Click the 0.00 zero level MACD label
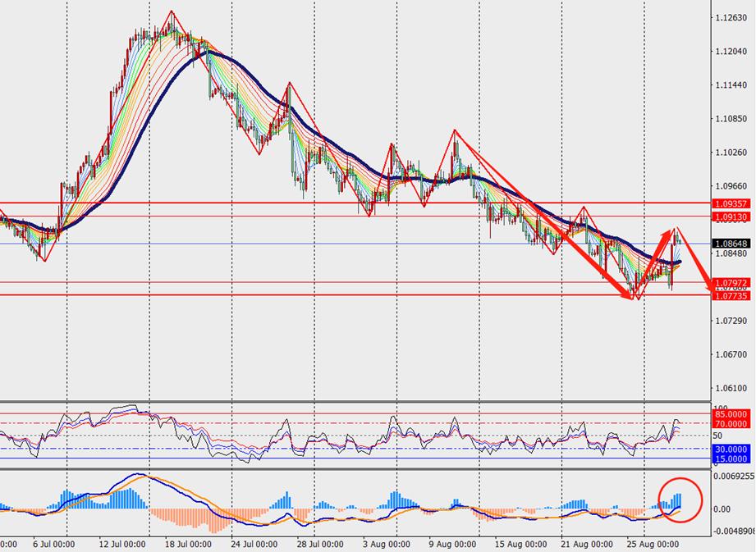Viewport: 756px width, 552px height. [x=722, y=509]
